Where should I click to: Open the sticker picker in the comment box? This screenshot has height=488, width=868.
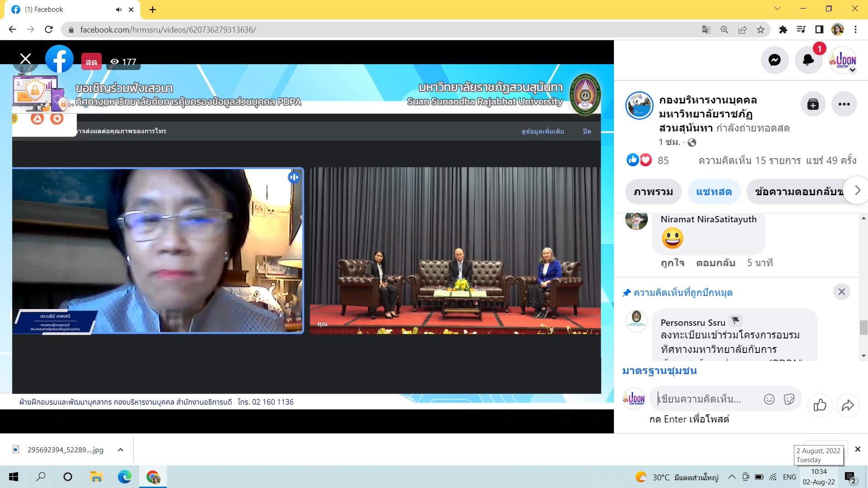[789, 399]
